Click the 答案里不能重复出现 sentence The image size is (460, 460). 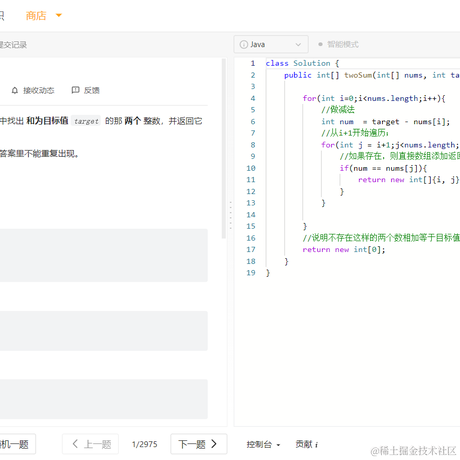pos(39,154)
